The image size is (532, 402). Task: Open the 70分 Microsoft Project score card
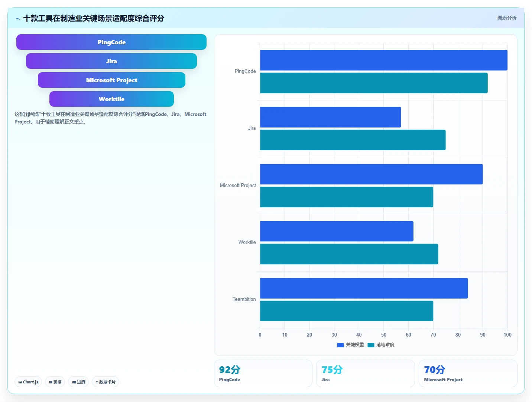pyautogui.click(x=468, y=373)
